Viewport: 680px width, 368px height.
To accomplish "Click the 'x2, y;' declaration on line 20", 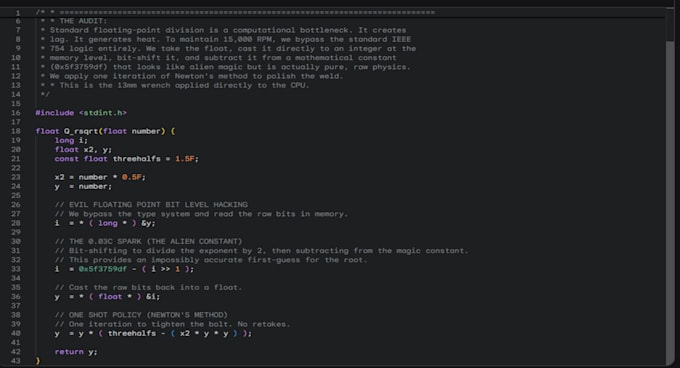I will pos(98,150).
